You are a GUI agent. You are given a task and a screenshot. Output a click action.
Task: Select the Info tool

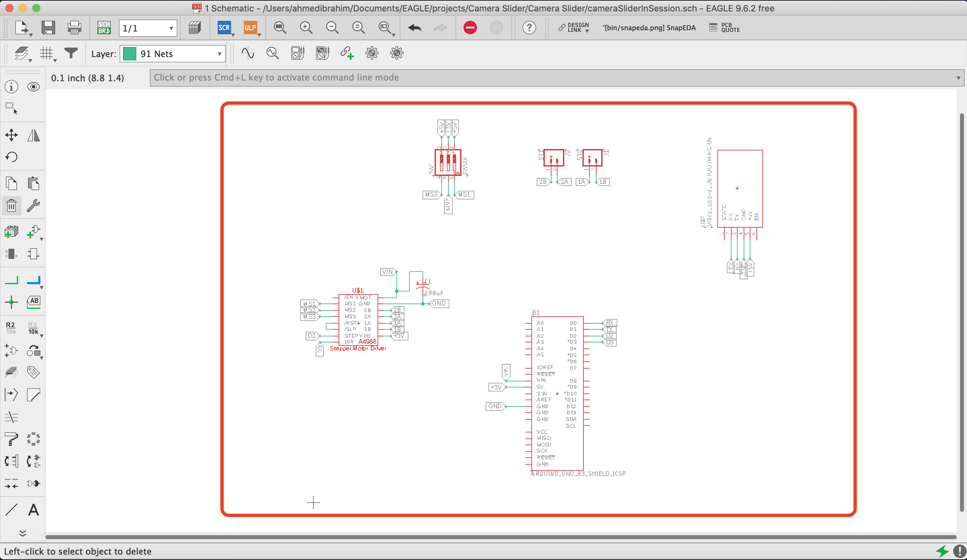click(11, 87)
